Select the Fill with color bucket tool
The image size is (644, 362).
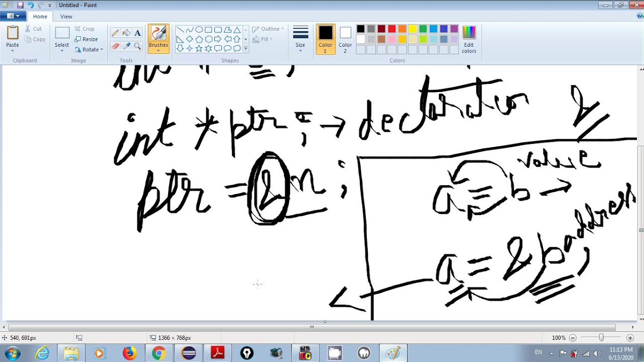[x=126, y=33]
